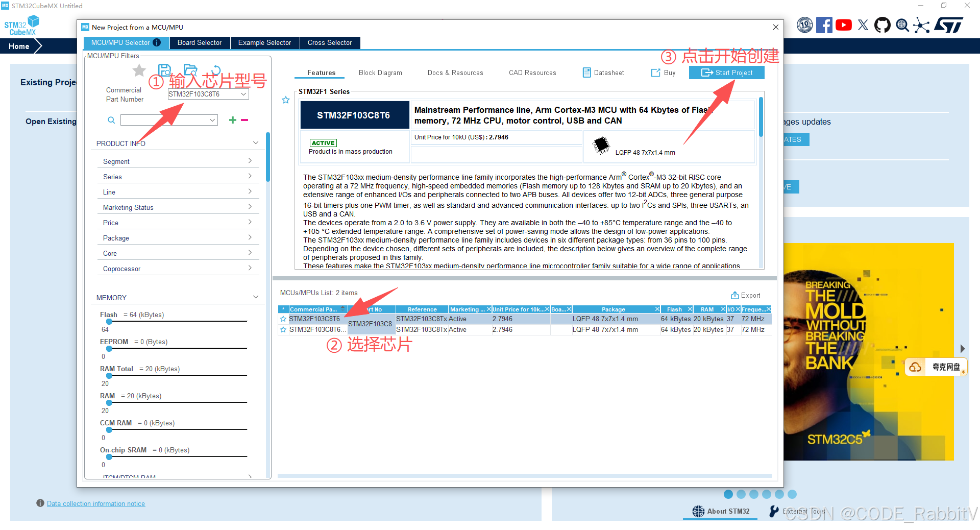980x530 pixels.
Task: Click the next banner arrow beside the advertisement
Action: tap(962, 349)
